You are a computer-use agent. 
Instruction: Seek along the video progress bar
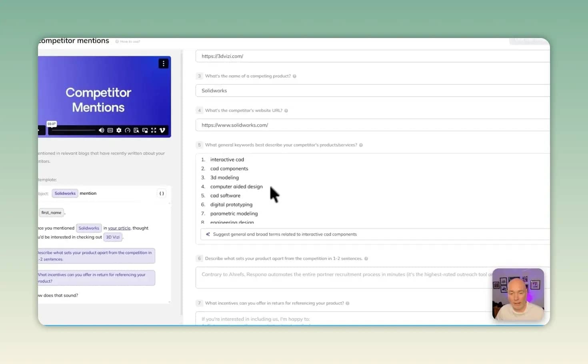[73, 130]
